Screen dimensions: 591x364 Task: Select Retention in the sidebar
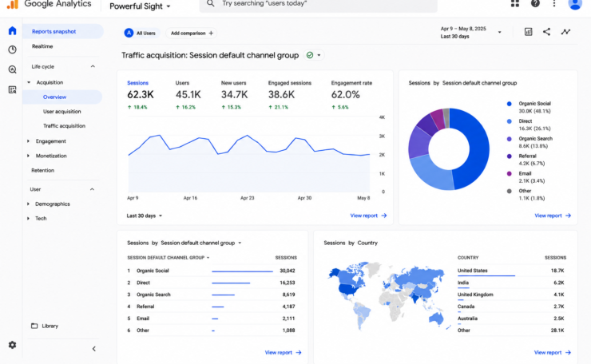(x=42, y=170)
